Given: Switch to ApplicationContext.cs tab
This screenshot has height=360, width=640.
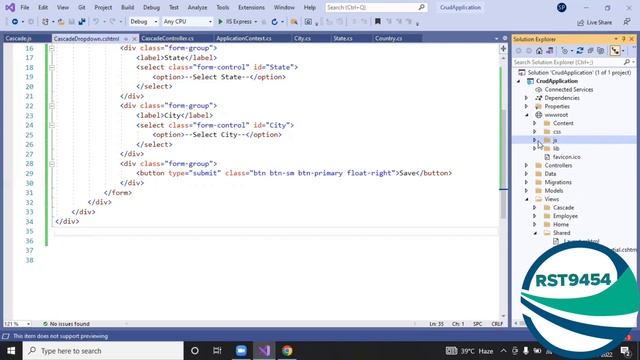Looking at the screenshot, I should [244, 38].
